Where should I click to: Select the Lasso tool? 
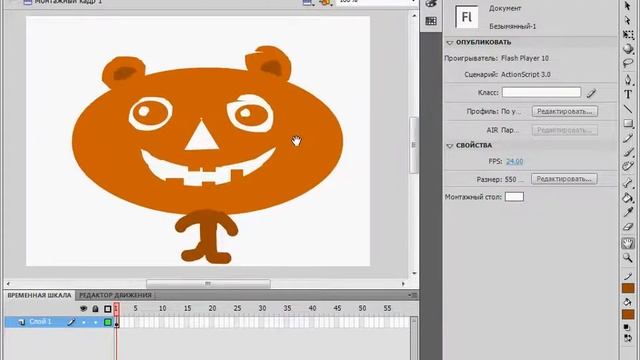628,63
